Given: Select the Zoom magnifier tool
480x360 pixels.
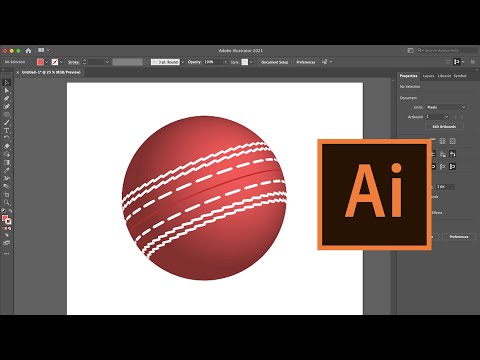Looking at the screenshot, I should [x=7, y=202].
